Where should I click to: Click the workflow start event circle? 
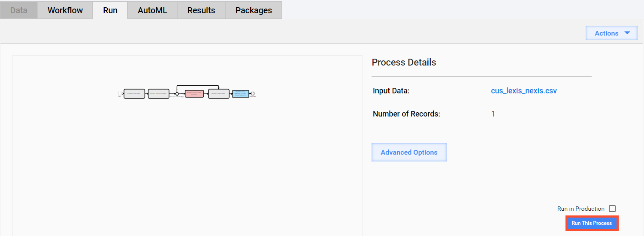[120, 93]
